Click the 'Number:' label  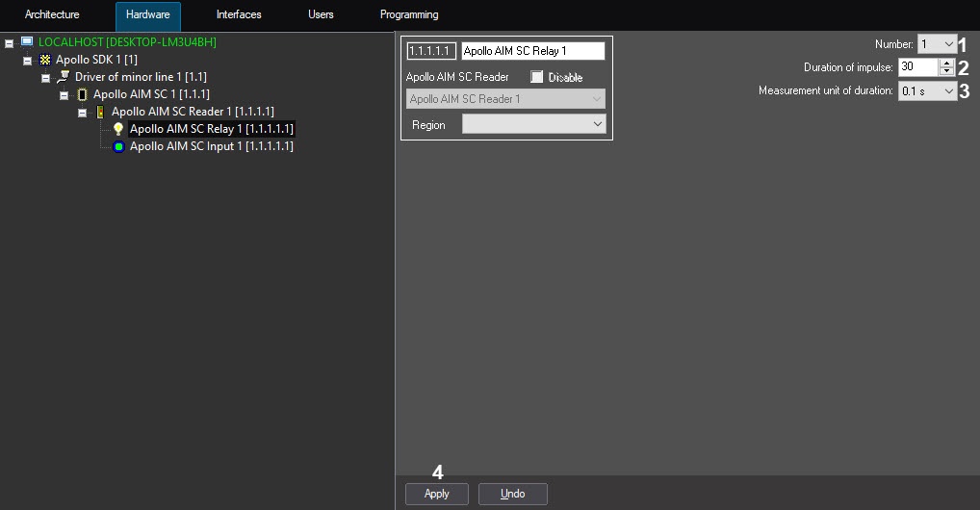tap(893, 44)
